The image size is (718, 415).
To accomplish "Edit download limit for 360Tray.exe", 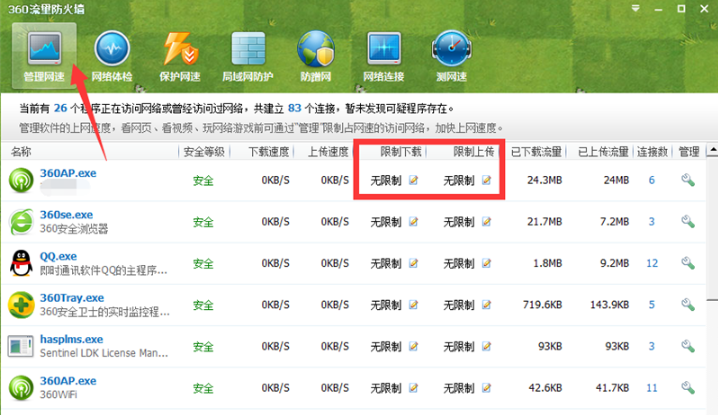I will (413, 305).
